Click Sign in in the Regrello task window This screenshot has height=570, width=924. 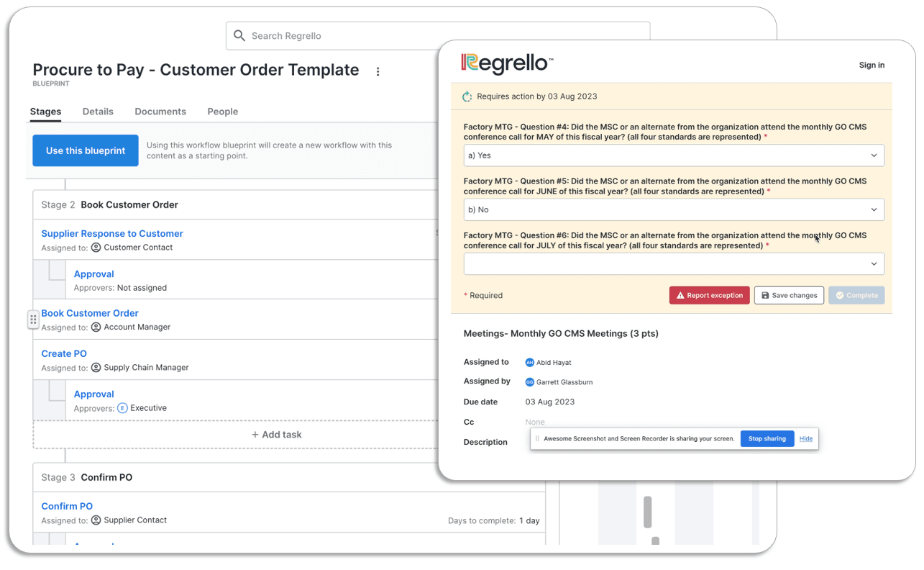(872, 65)
